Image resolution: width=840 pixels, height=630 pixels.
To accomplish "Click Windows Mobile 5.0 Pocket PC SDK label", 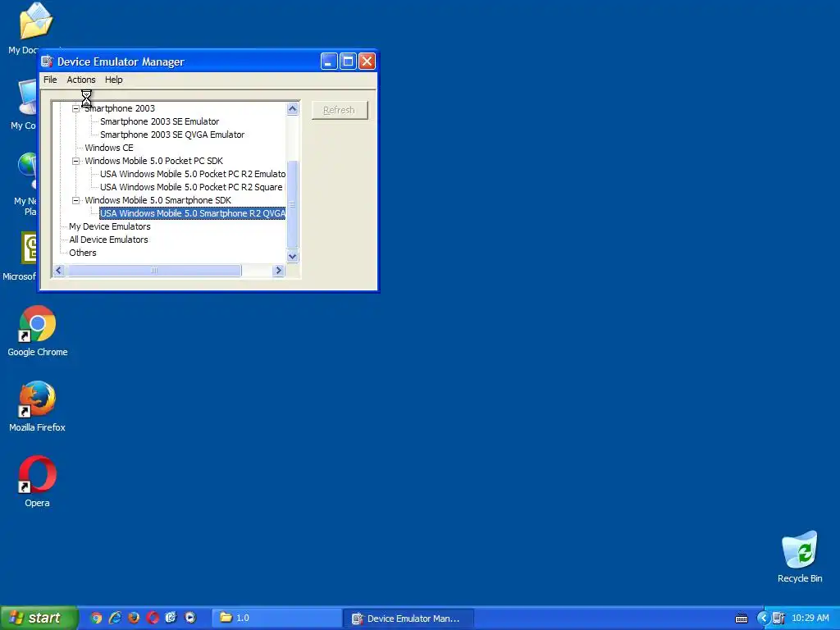I will tap(153, 161).
